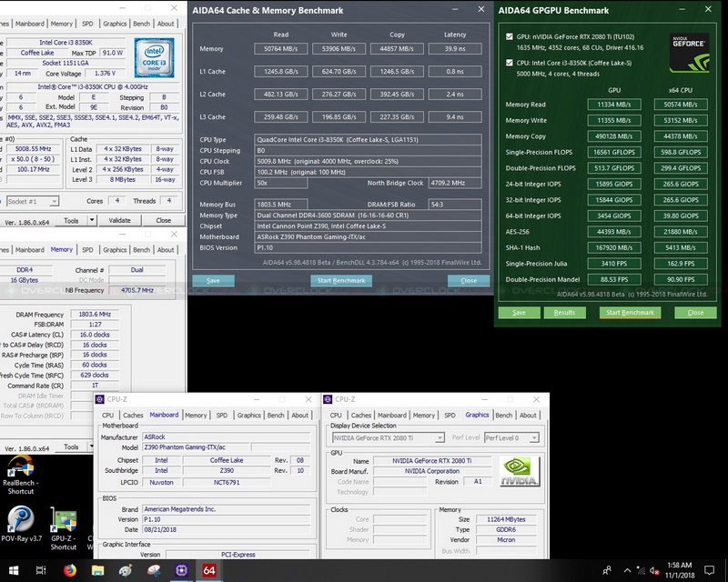Click Tools in the DRAM Frequency CPU-Z window
The height and width of the screenshot is (582, 728).
[x=71, y=447]
